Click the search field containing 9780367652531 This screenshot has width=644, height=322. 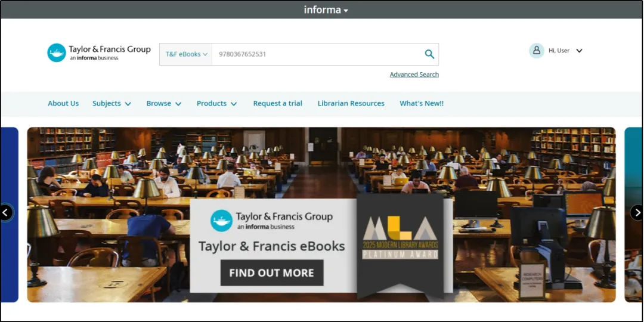click(316, 54)
